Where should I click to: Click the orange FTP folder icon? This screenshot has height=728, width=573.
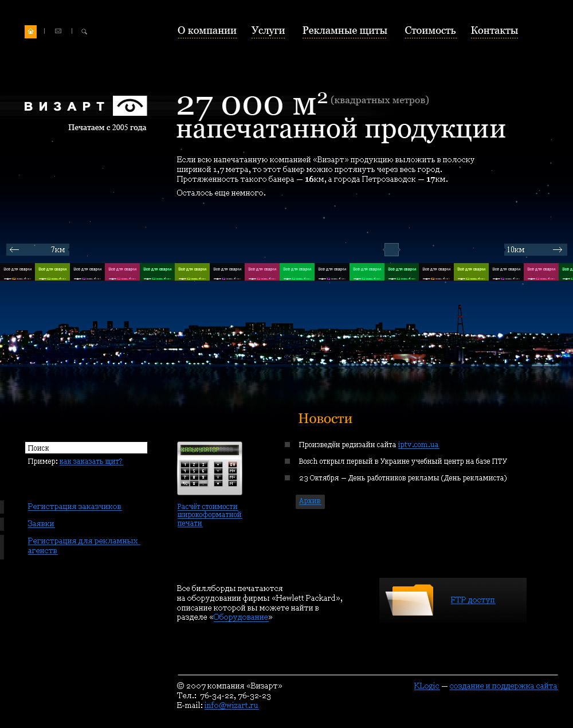click(410, 600)
